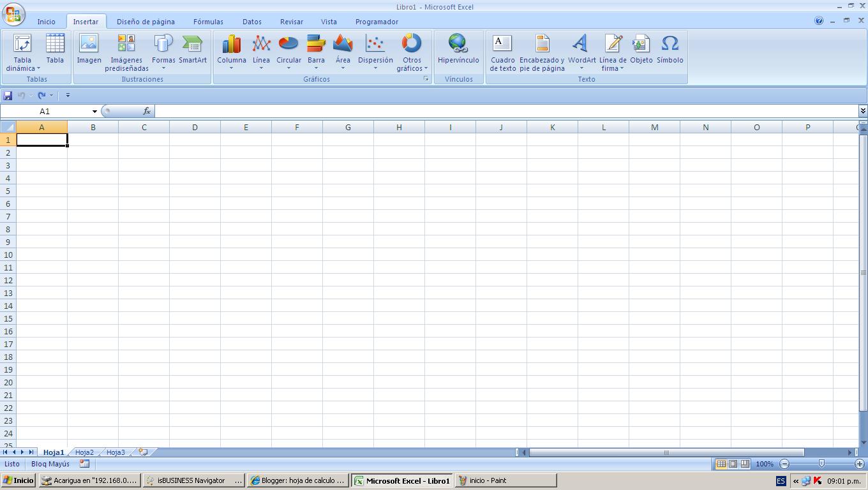Click the horizontal scrollbar
This screenshot has height=490, width=868.
pos(666,452)
